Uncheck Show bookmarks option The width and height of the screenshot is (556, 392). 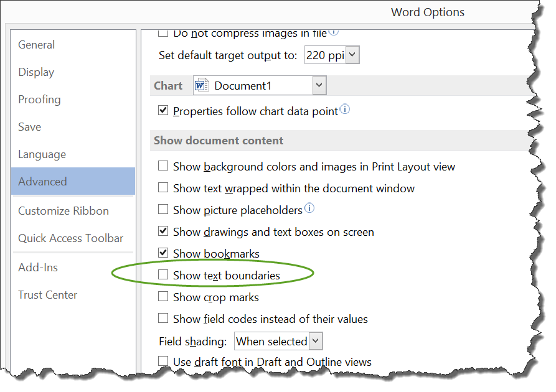[163, 253]
